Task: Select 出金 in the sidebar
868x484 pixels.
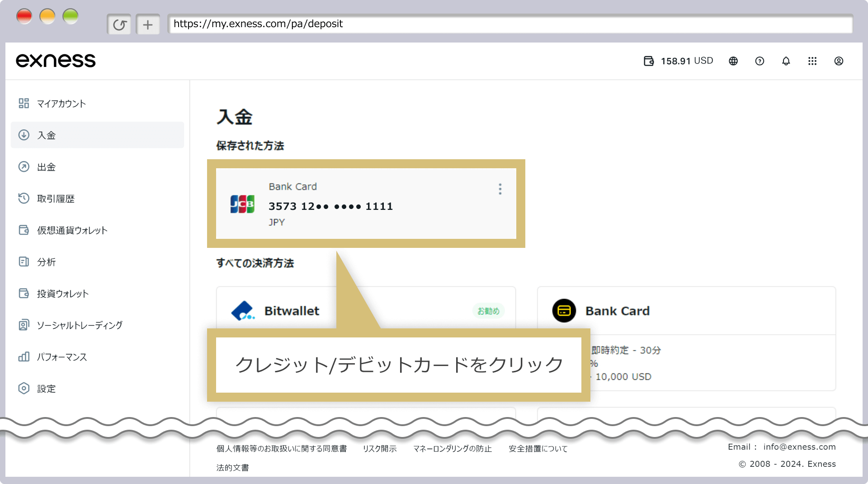Action: pyautogui.click(x=97, y=166)
